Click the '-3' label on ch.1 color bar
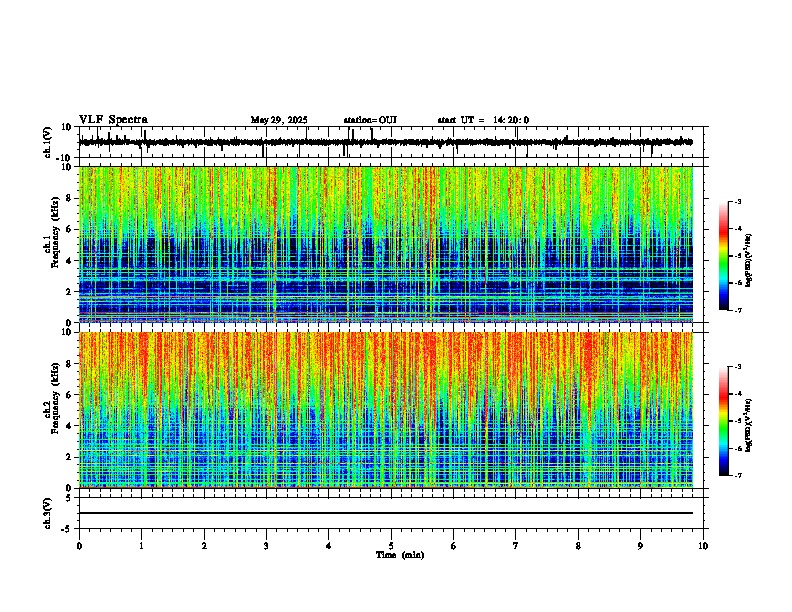 click(737, 201)
